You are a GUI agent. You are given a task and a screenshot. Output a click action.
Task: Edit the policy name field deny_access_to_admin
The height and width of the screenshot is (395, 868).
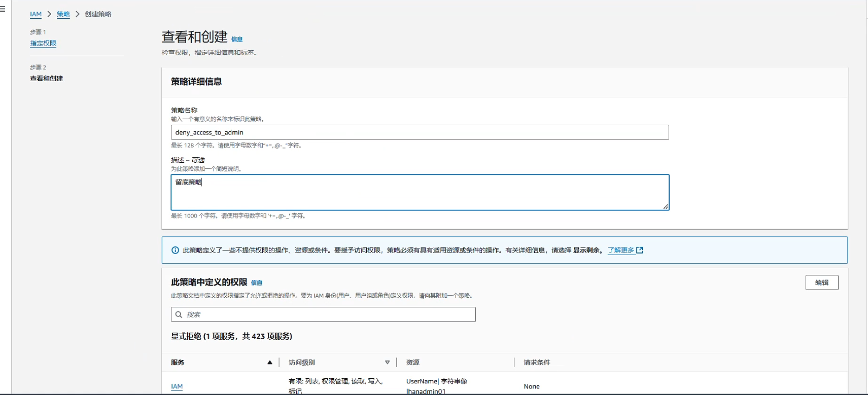(x=420, y=132)
